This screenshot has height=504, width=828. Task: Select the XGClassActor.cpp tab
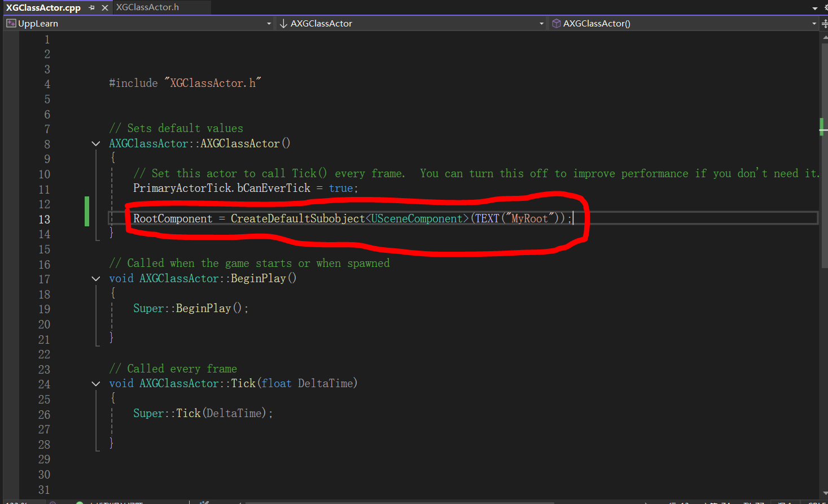(x=43, y=7)
